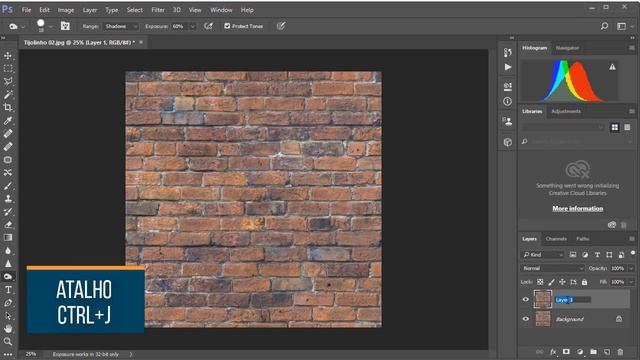Screen dimensions: 640x360
Task: Open the Window menu
Action: (x=221, y=10)
